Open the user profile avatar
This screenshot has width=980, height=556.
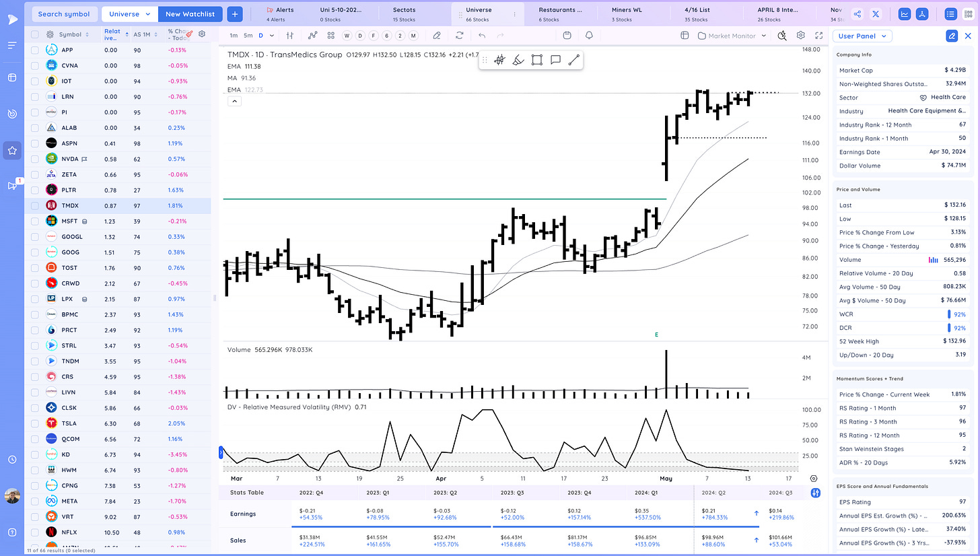(x=12, y=497)
